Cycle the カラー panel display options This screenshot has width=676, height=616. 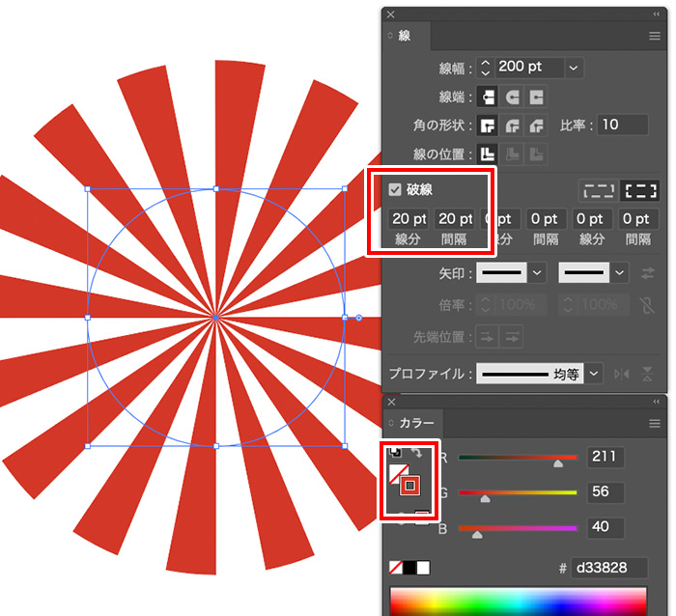[x=391, y=423]
